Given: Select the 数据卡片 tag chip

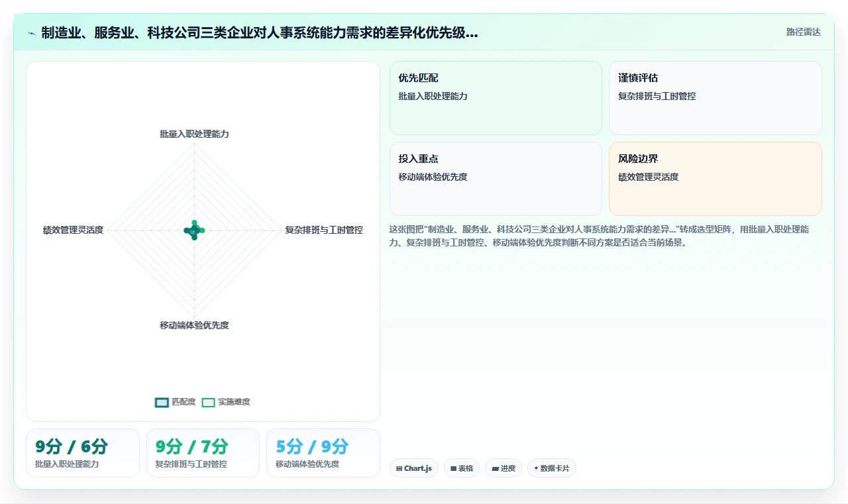Looking at the screenshot, I should (x=552, y=468).
